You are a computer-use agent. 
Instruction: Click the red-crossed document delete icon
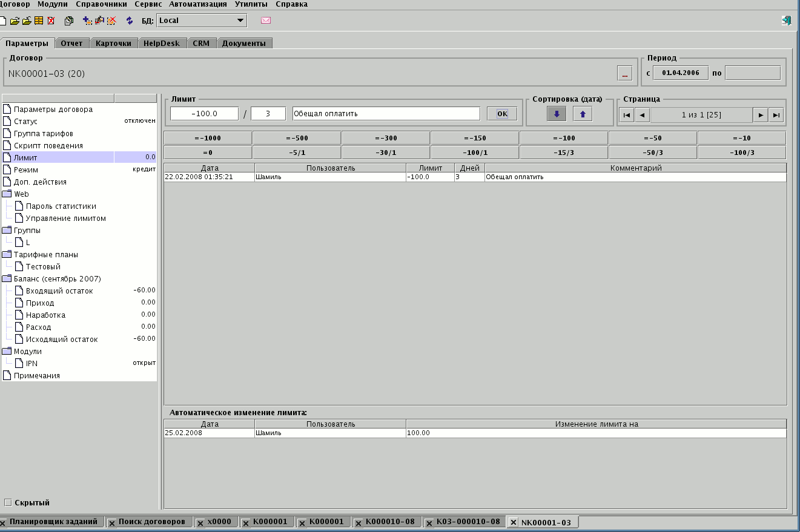click(51, 21)
